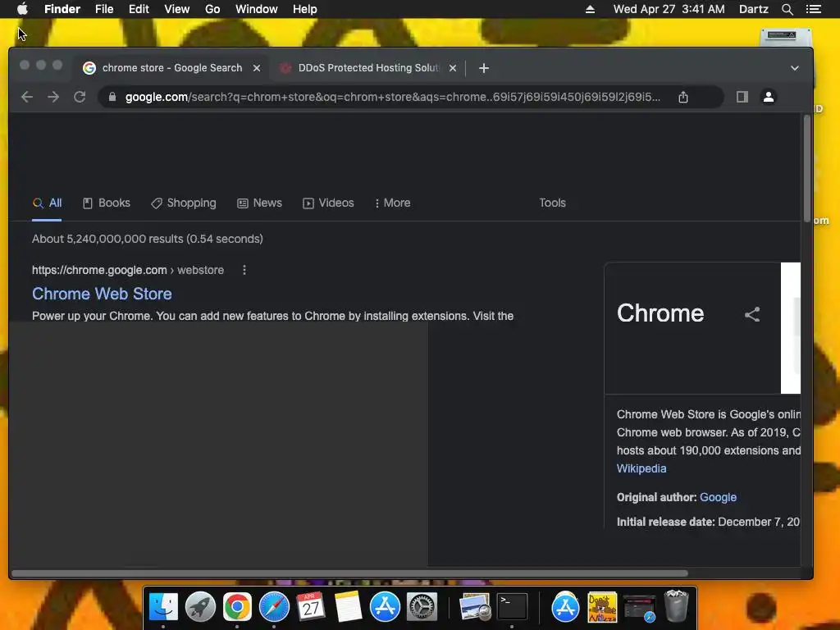
Task: Open Terminal from the Dock
Action: (x=512, y=606)
